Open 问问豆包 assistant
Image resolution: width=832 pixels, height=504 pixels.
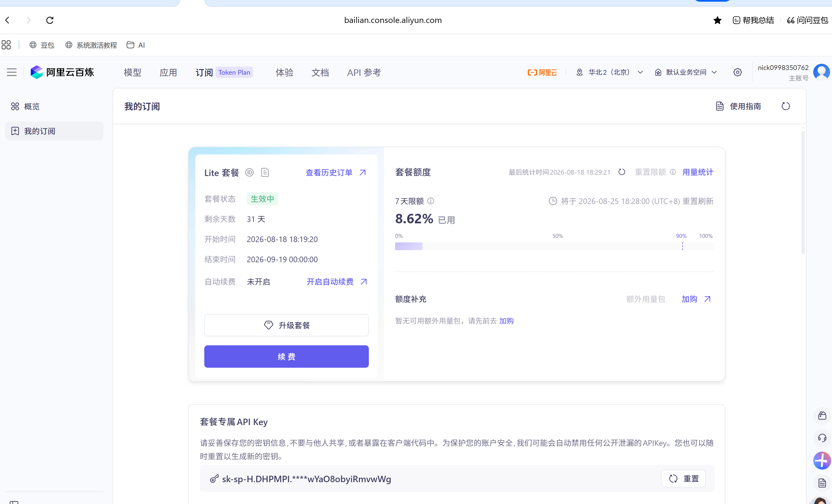(807, 20)
